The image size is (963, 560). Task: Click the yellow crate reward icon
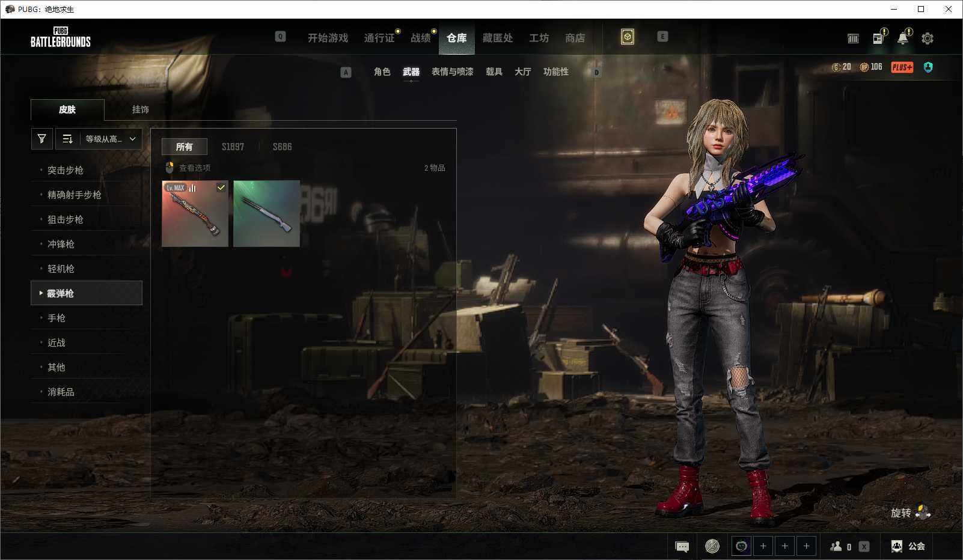click(628, 37)
